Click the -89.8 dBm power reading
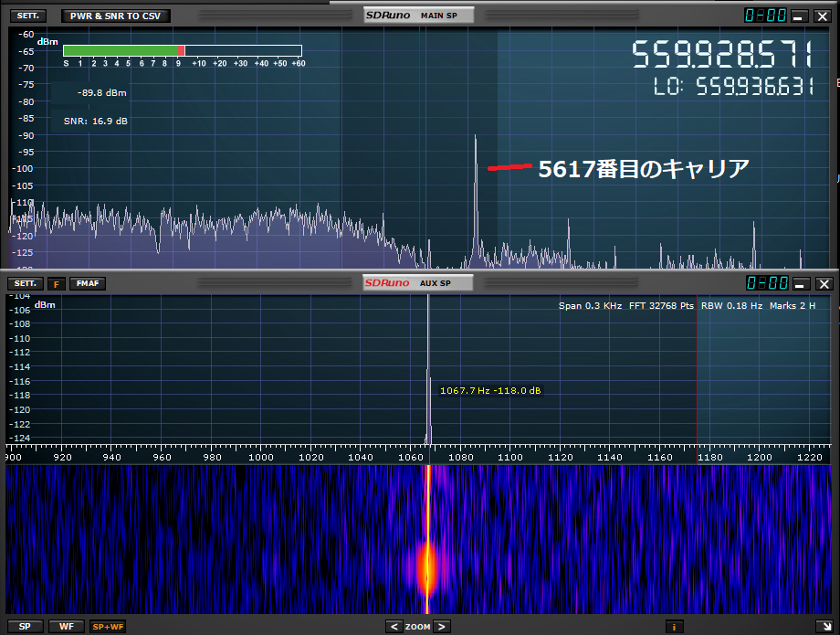 tap(101, 92)
